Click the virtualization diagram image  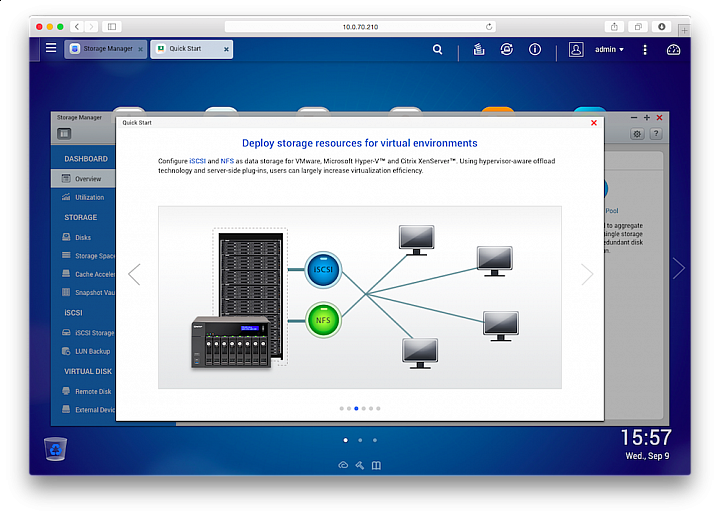point(360,297)
